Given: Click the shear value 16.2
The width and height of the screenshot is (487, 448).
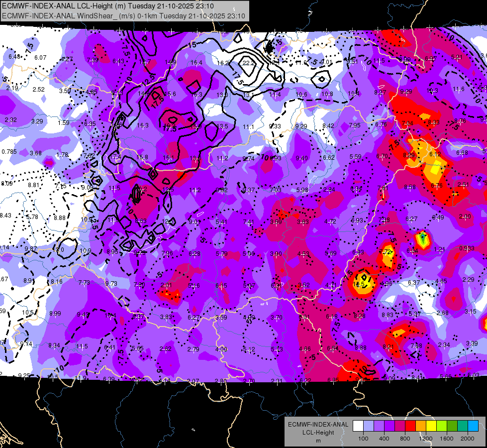Looking at the screenshot, I should click(x=222, y=63).
